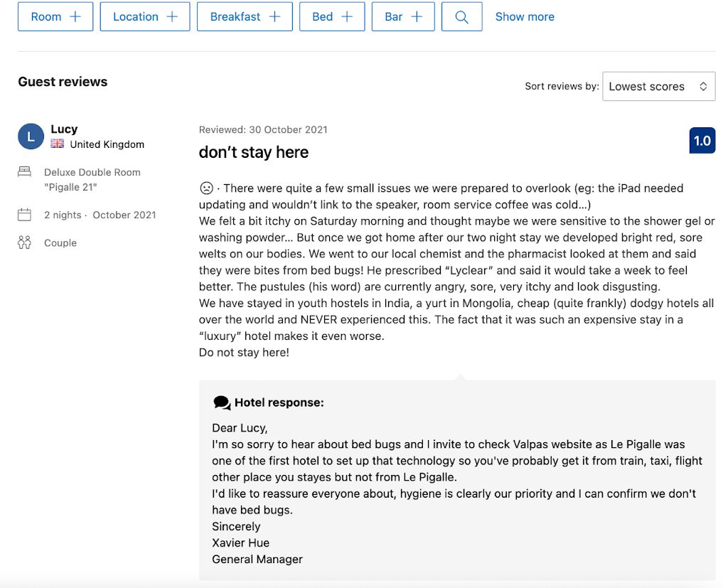The height and width of the screenshot is (588, 723).
Task: Open the review search magnifier button
Action: [461, 16]
